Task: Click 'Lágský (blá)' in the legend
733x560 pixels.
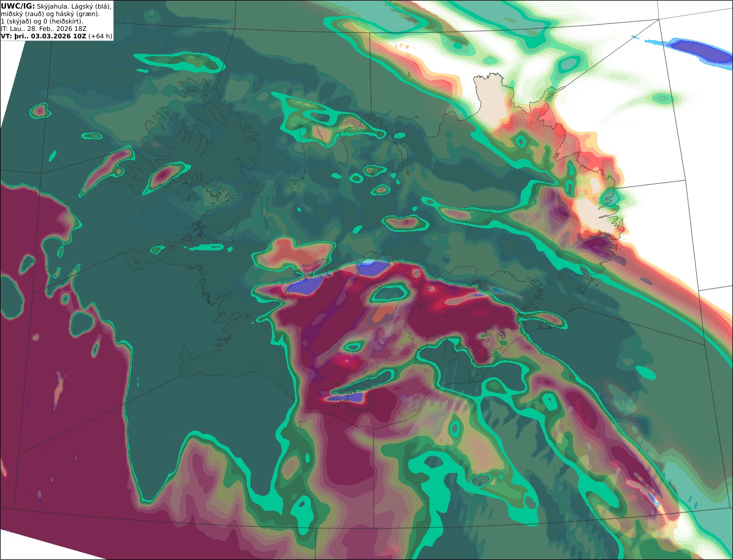Action: (x=90, y=6)
